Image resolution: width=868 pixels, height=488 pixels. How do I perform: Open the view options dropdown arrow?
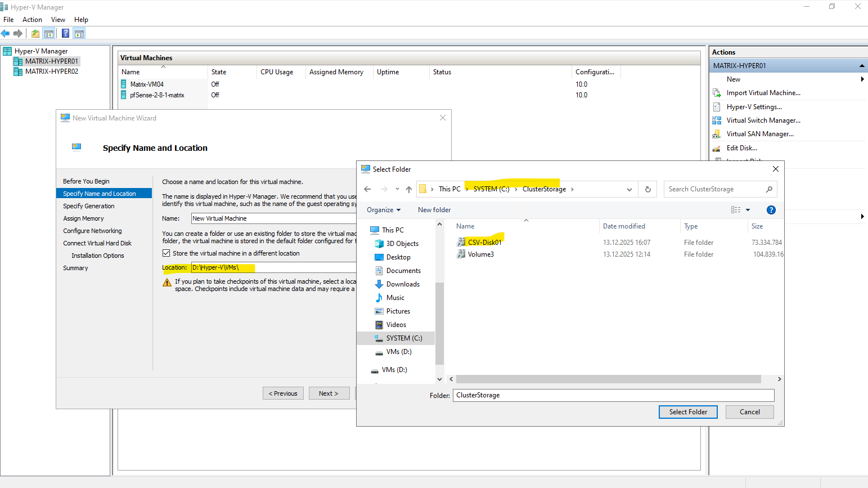[x=748, y=210]
